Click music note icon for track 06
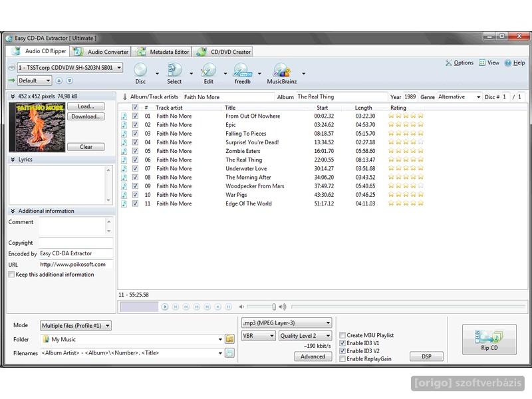Screen dimensions: 532x399 coord(124,160)
